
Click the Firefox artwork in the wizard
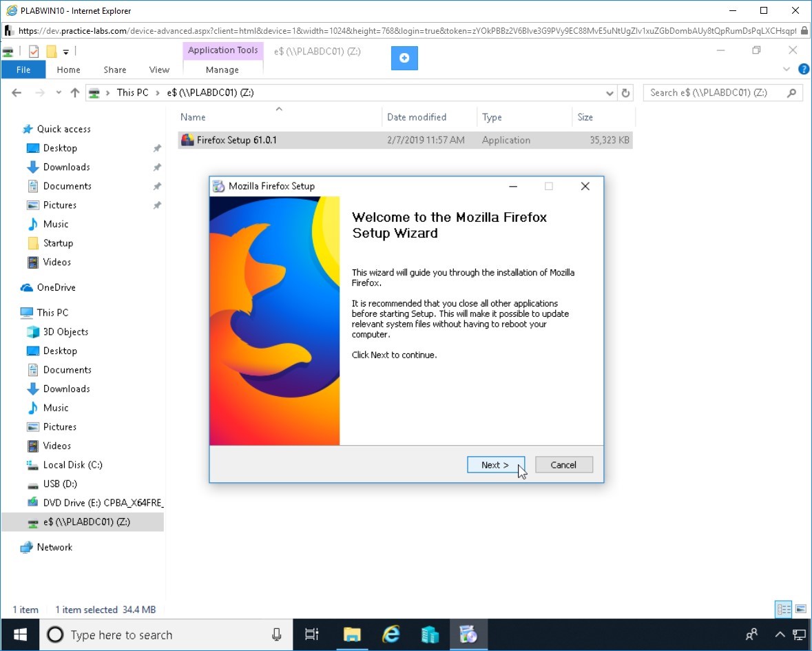pyautogui.click(x=275, y=320)
